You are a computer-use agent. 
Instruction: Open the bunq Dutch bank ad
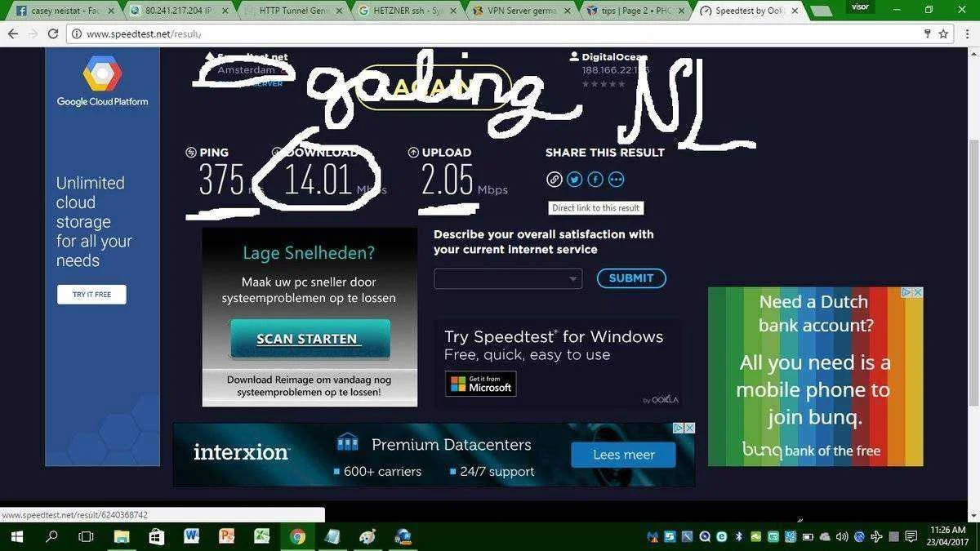(815, 376)
